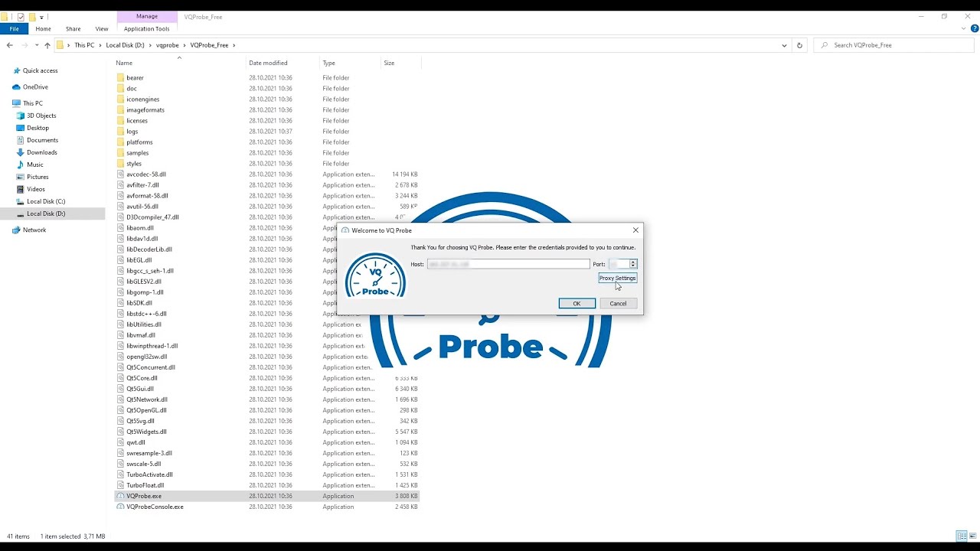
Task: Select the avcodec-58.dll file icon
Action: (x=121, y=174)
